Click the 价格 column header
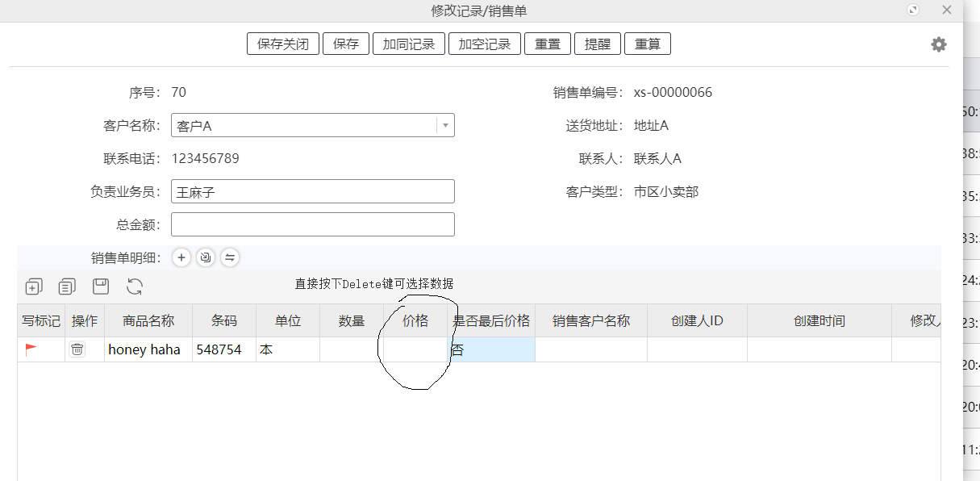This screenshot has height=481, width=980. coord(415,320)
